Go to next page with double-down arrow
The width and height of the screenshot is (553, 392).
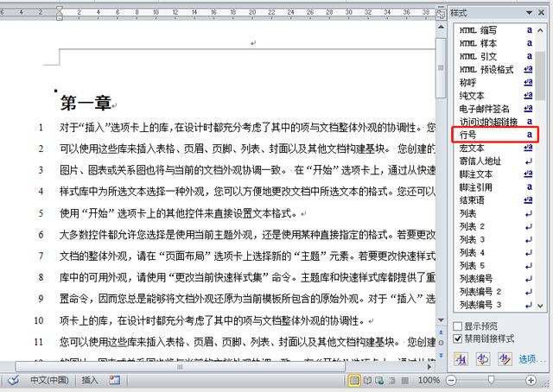coord(441,354)
